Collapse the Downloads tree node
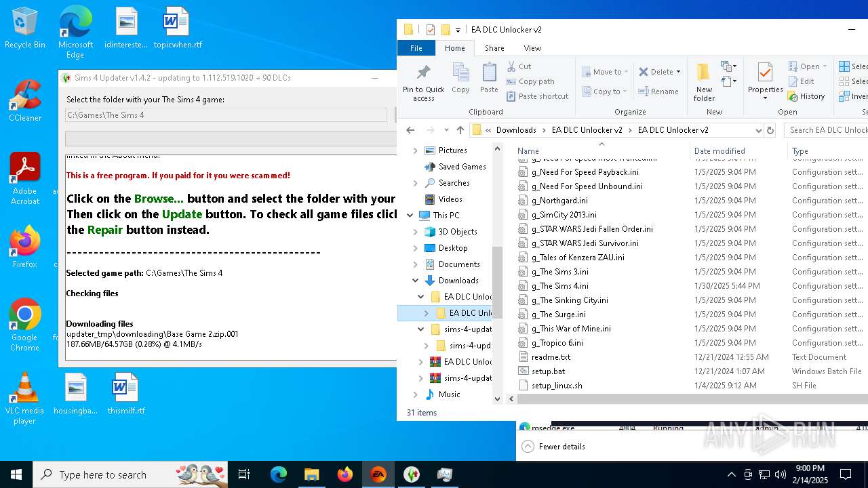 coord(416,281)
